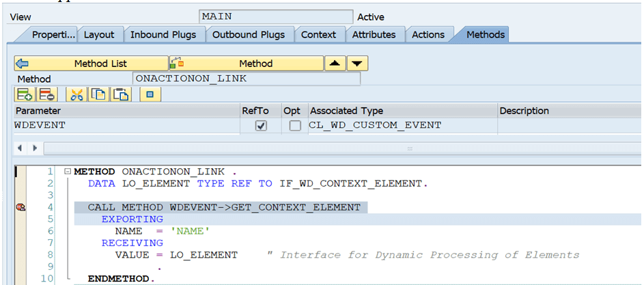The width and height of the screenshot is (644, 285).
Task: Open the Attributes tab
Action: (374, 35)
